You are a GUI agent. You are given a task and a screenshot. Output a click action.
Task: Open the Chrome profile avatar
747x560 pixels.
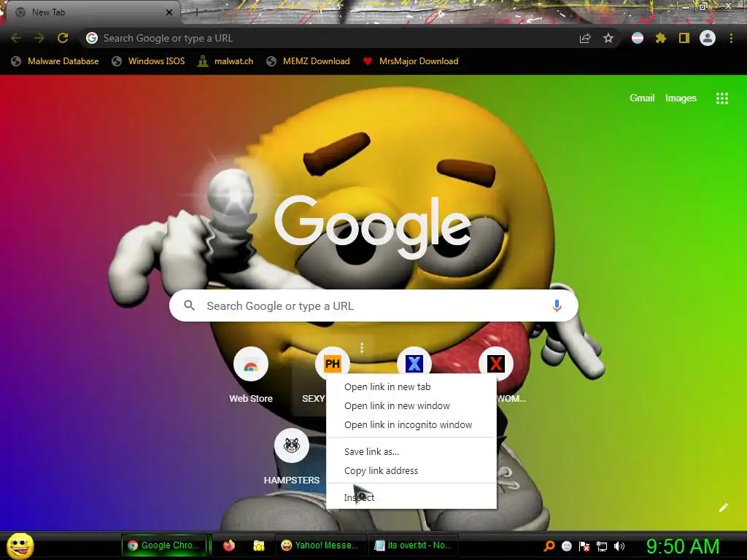[x=708, y=38]
